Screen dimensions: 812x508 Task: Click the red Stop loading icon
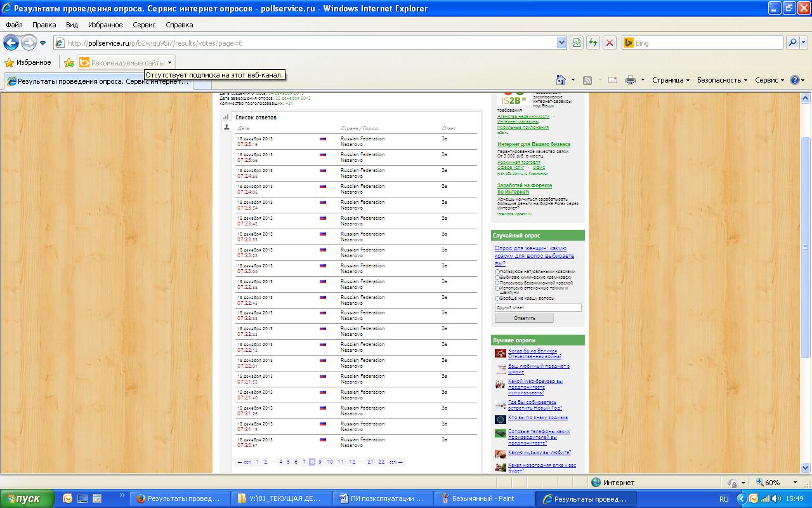click(610, 43)
